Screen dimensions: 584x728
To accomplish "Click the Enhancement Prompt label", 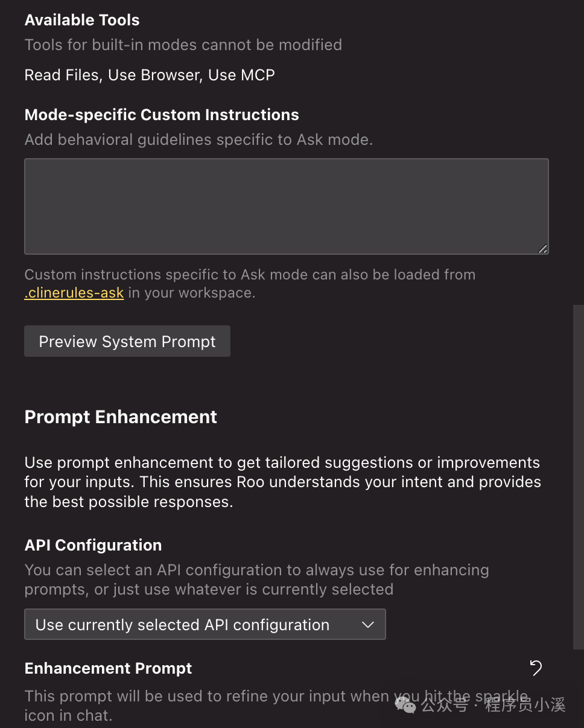I will coord(108,668).
